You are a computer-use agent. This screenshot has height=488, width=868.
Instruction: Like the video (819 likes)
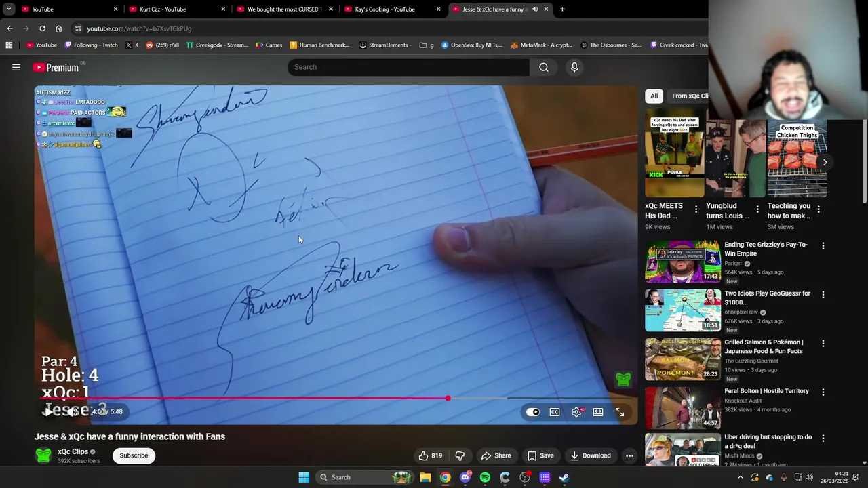click(x=430, y=455)
